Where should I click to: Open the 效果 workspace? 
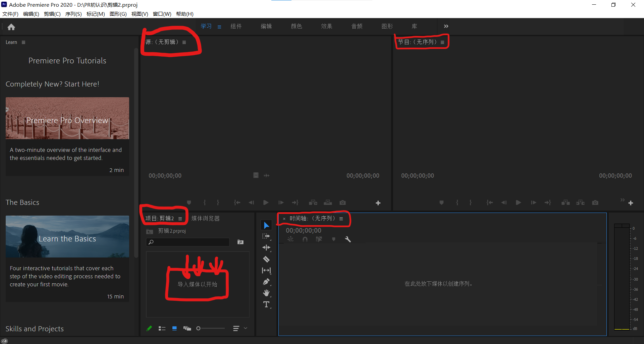tap(326, 26)
